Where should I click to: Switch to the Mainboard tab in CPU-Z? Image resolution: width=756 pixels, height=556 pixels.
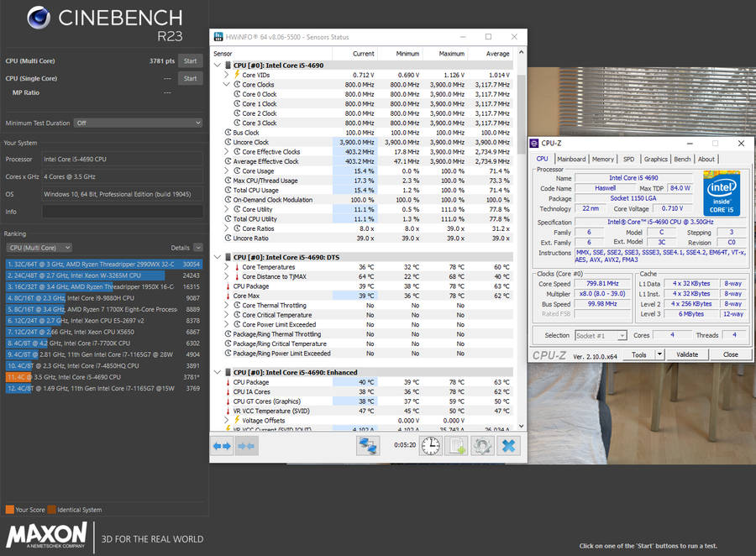click(571, 159)
